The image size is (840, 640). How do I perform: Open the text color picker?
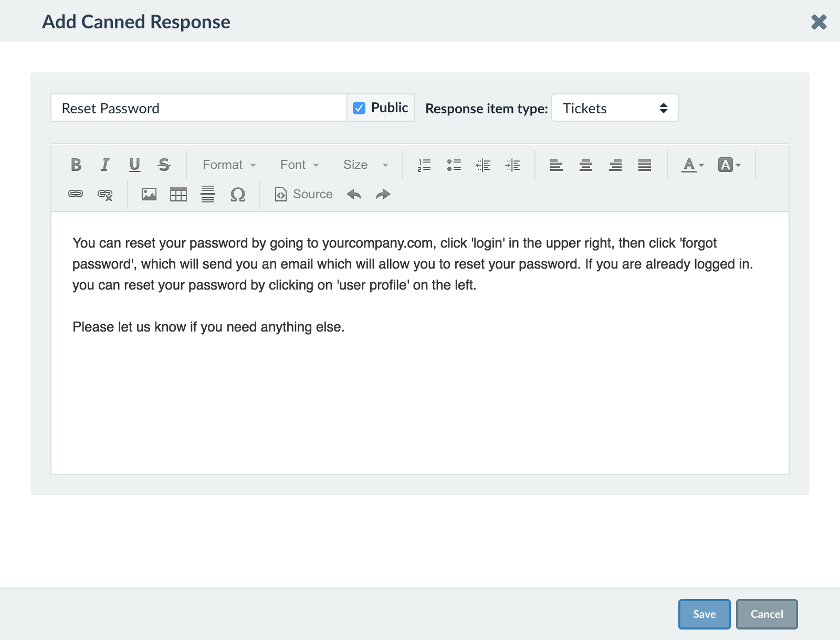pos(692,165)
